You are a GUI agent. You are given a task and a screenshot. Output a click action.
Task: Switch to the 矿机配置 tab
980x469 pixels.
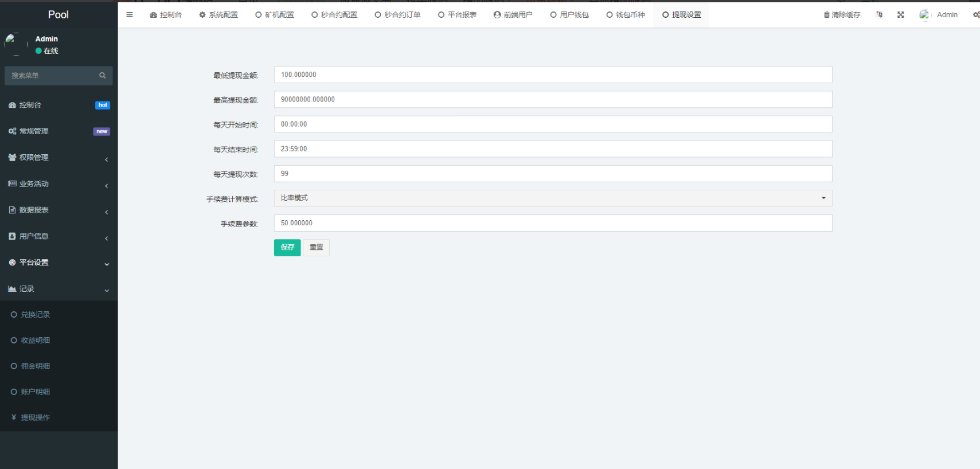(x=275, y=15)
